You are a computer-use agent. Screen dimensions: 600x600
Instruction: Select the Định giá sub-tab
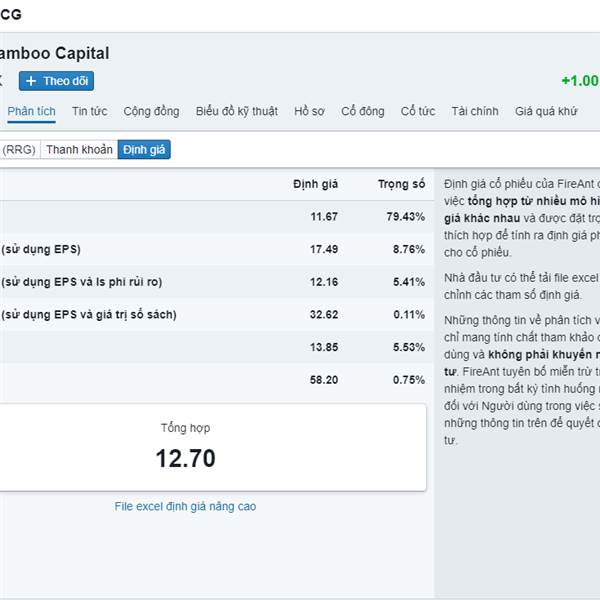pos(144,150)
